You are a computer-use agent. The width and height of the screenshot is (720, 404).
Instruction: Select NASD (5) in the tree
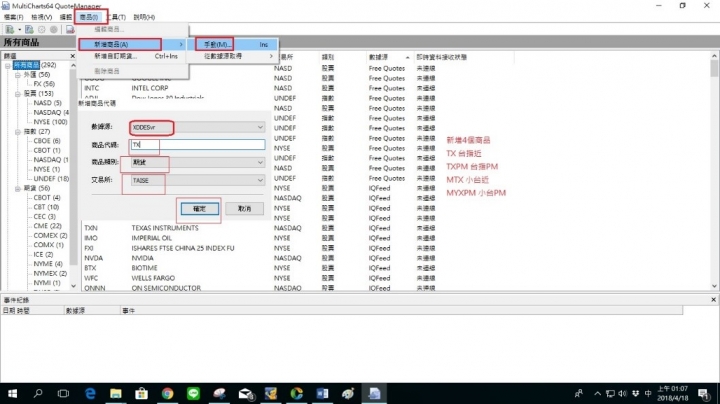tap(47, 103)
